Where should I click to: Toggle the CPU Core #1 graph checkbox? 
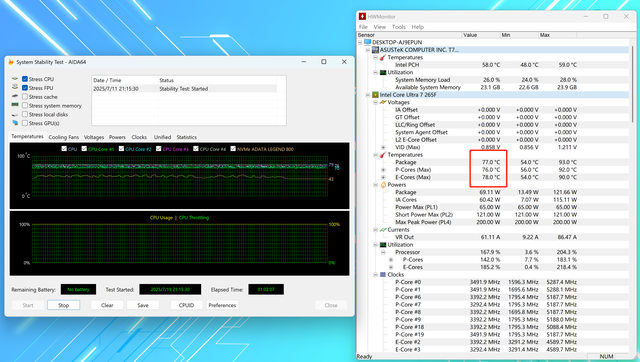84,149
